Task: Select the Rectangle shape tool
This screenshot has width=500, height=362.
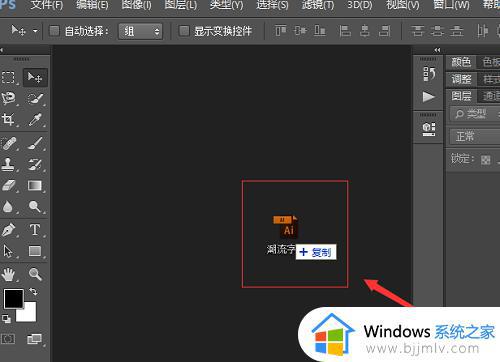Action: coord(35,251)
